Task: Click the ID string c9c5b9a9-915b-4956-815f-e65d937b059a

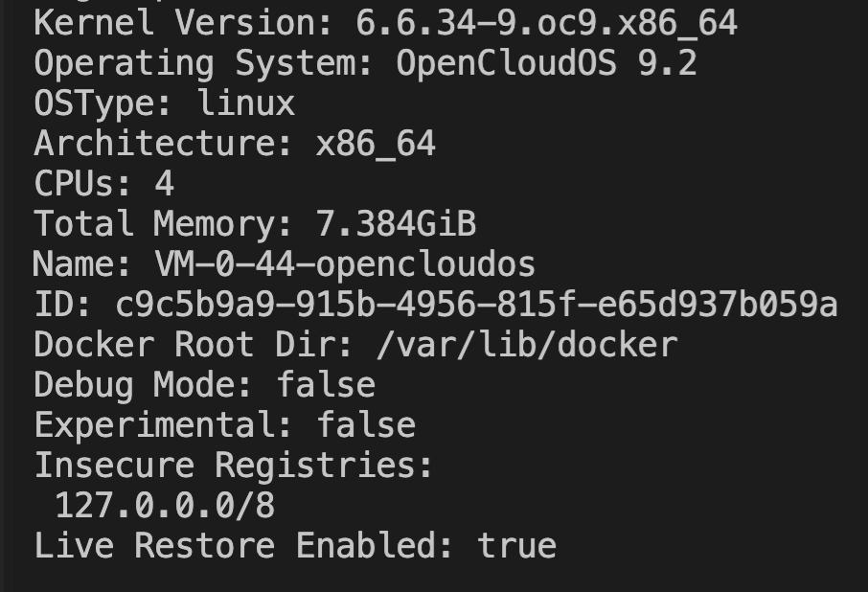Action: pyautogui.click(x=476, y=305)
